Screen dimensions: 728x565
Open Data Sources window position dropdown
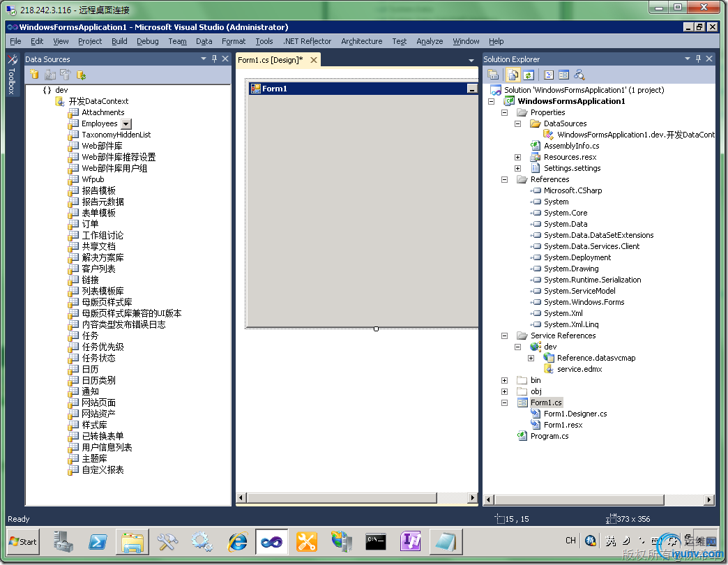(x=204, y=59)
